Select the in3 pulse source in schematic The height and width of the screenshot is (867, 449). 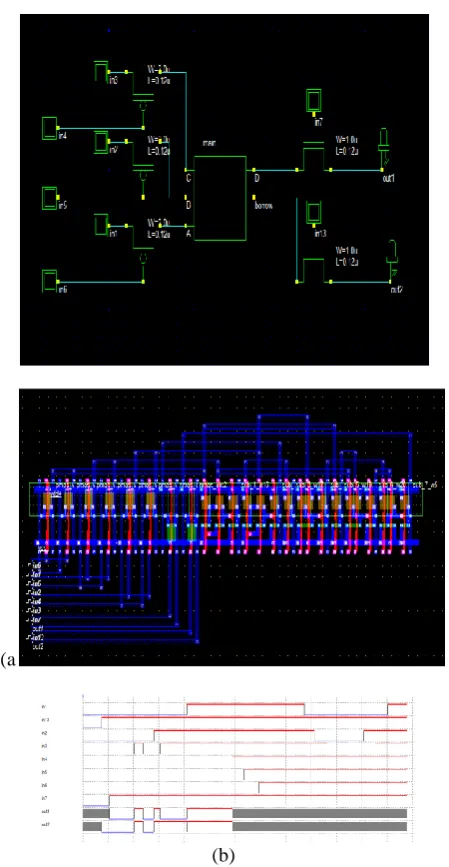coord(101,71)
